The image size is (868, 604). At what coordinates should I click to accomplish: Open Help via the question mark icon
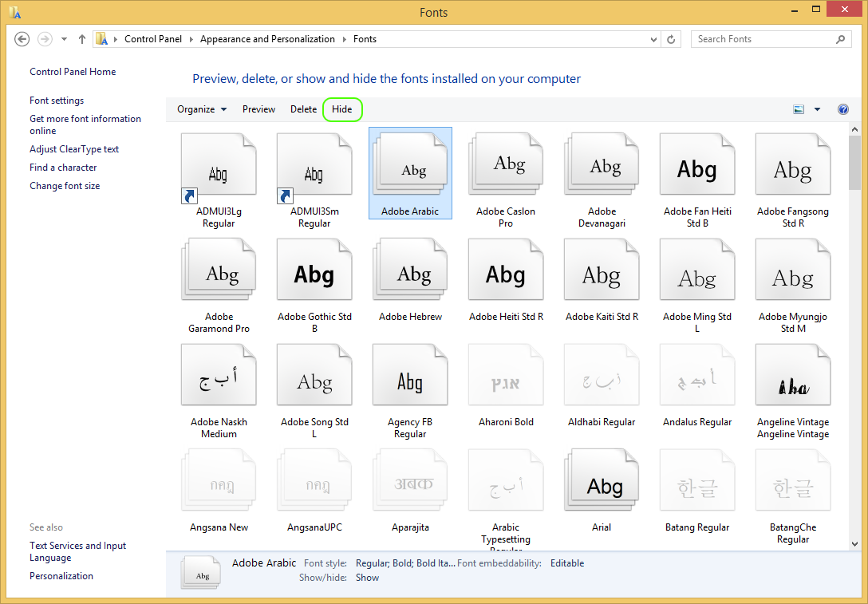(843, 109)
